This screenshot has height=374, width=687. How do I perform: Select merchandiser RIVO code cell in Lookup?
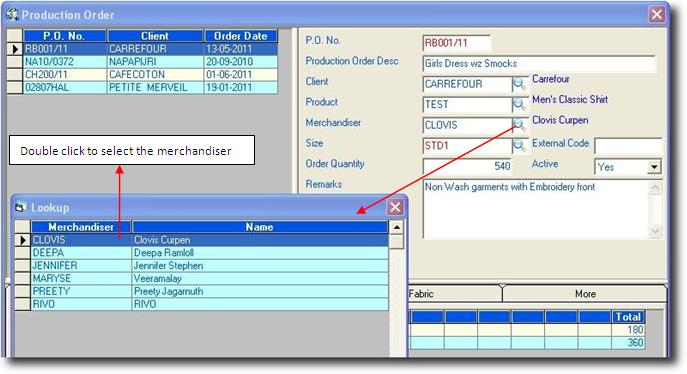click(x=81, y=304)
